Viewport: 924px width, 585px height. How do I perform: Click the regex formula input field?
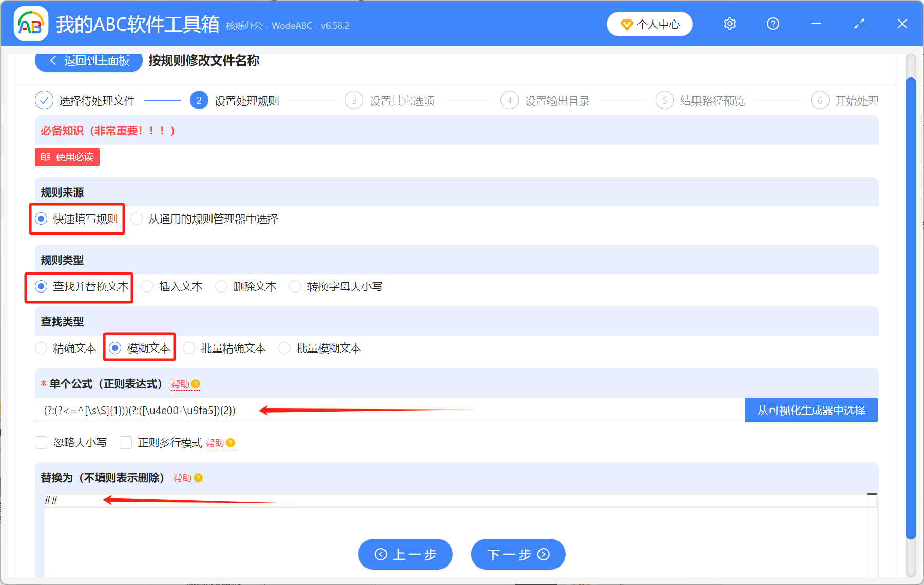tap(359, 411)
